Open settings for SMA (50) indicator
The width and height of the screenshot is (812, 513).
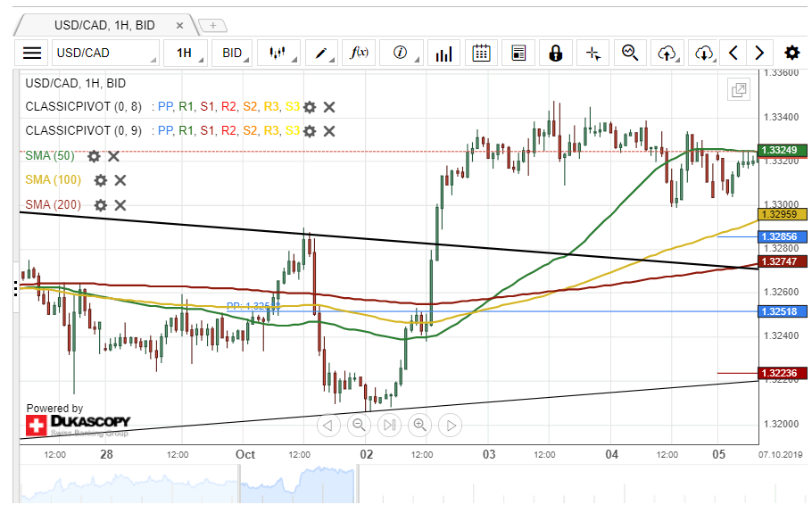[94, 156]
